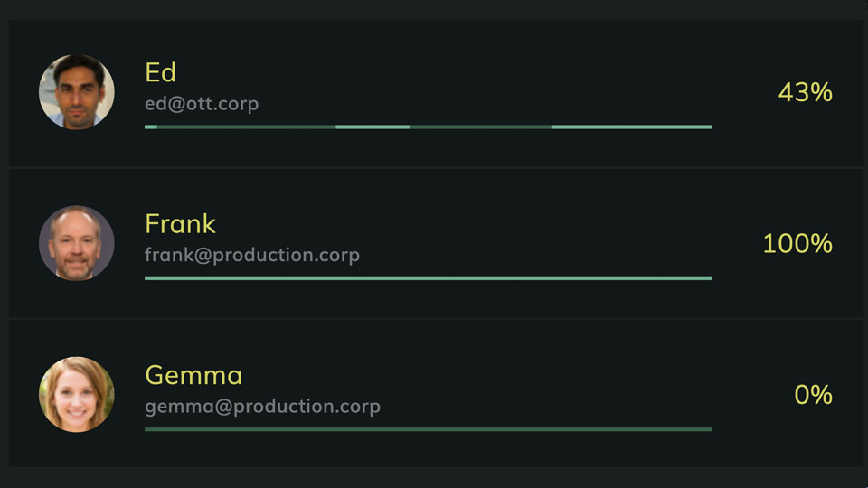The image size is (868, 488).
Task: Click Frank's full progress bar
Action: (x=428, y=278)
